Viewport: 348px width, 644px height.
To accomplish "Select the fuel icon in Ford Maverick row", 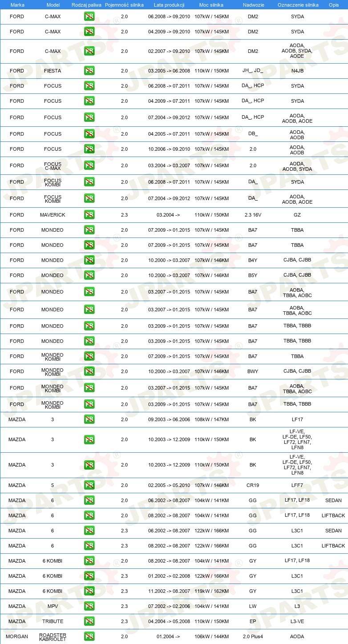I will pos(89,215).
